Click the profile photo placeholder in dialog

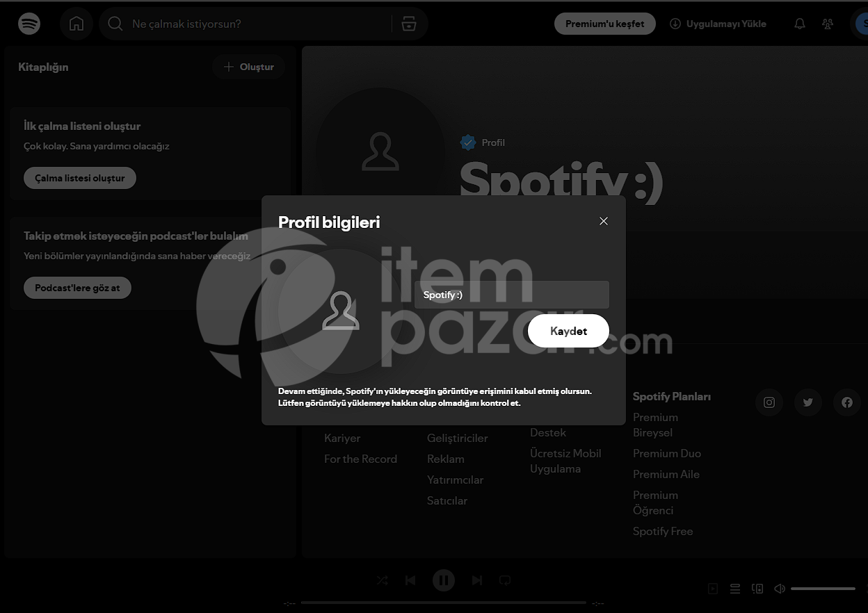tap(341, 311)
